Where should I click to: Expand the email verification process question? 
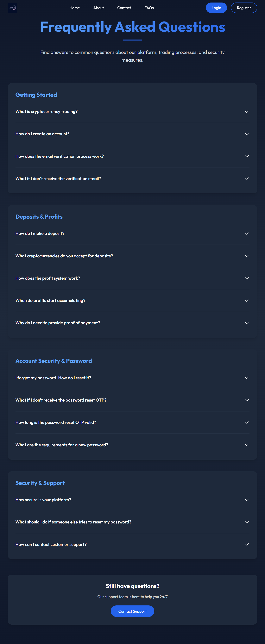pos(60,156)
